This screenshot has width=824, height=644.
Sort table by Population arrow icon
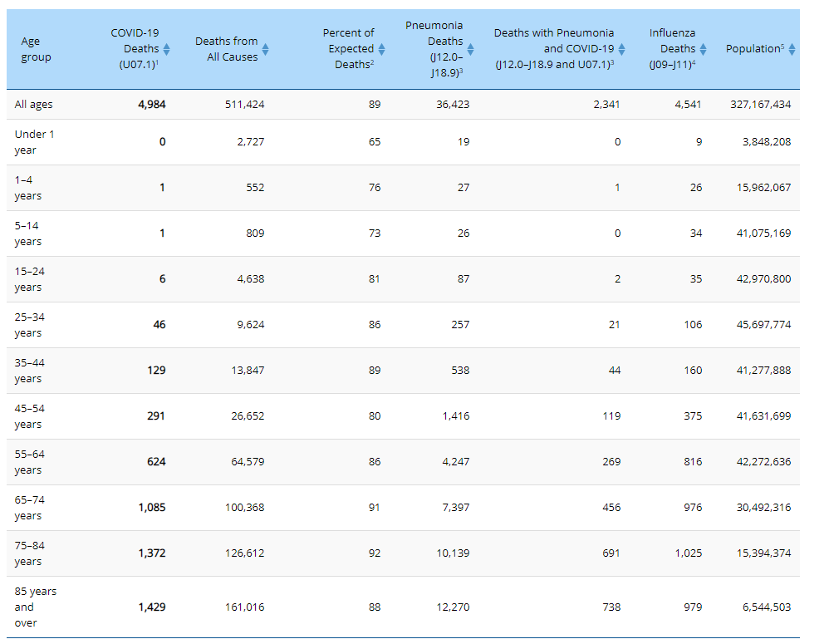coord(792,49)
